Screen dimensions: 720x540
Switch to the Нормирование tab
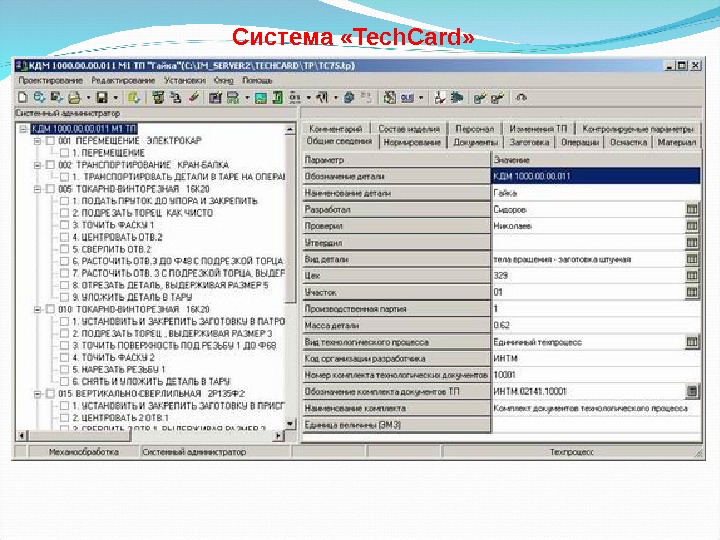pos(412,142)
